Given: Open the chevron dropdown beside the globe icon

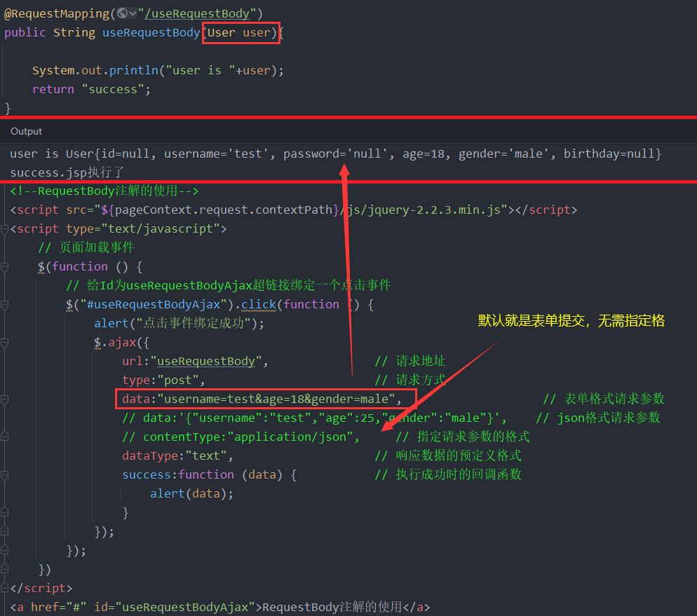Looking at the screenshot, I should [x=133, y=13].
